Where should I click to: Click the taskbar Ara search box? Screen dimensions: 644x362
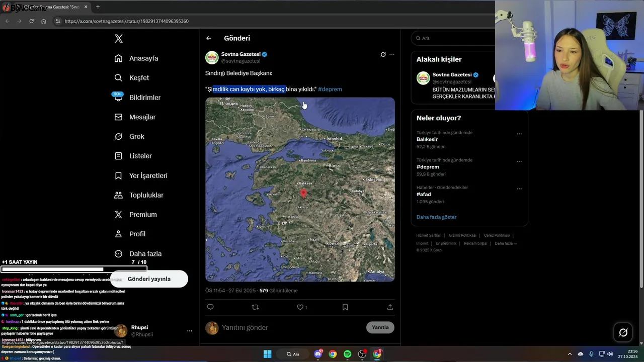pos(293,354)
